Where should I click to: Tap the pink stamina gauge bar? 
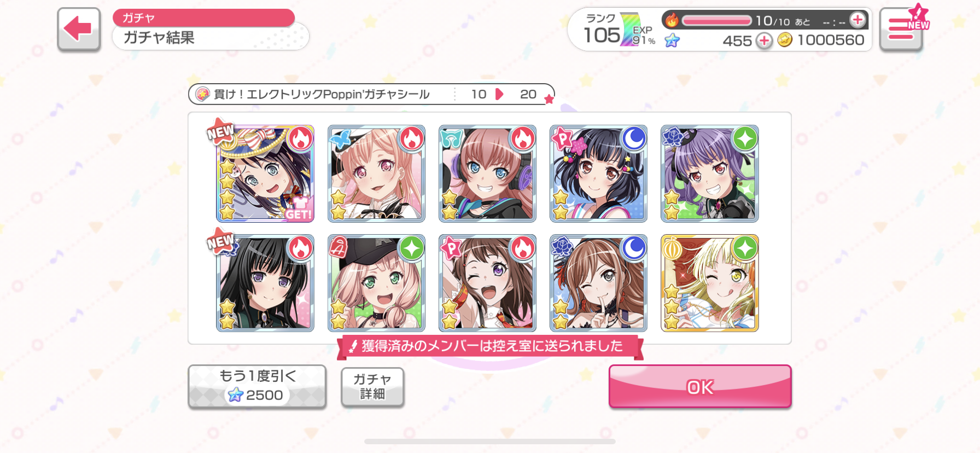coord(716,21)
